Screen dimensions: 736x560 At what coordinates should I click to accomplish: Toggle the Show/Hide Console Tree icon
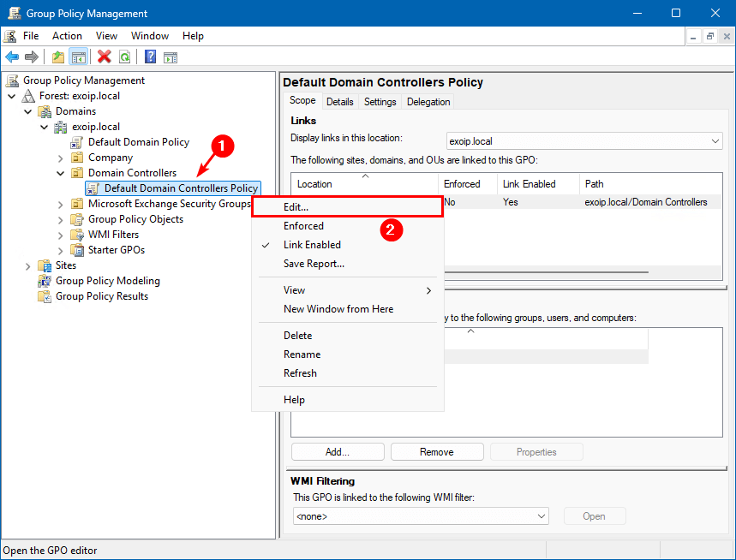(78, 57)
